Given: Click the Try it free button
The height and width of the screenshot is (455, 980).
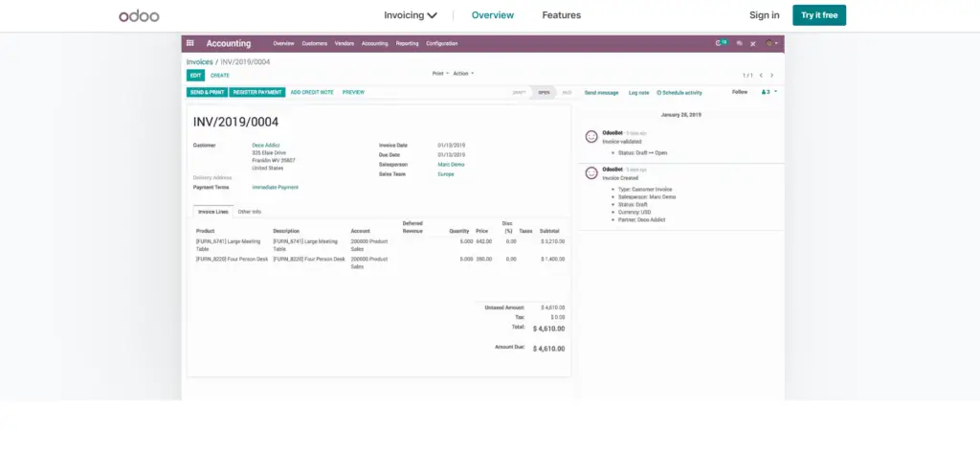Looking at the screenshot, I should (x=819, y=15).
